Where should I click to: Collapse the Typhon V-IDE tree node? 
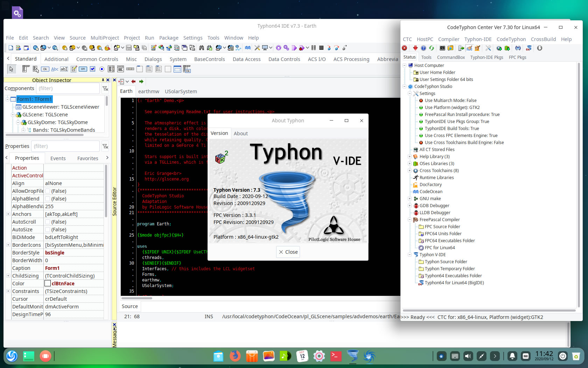click(x=409, y=254)
